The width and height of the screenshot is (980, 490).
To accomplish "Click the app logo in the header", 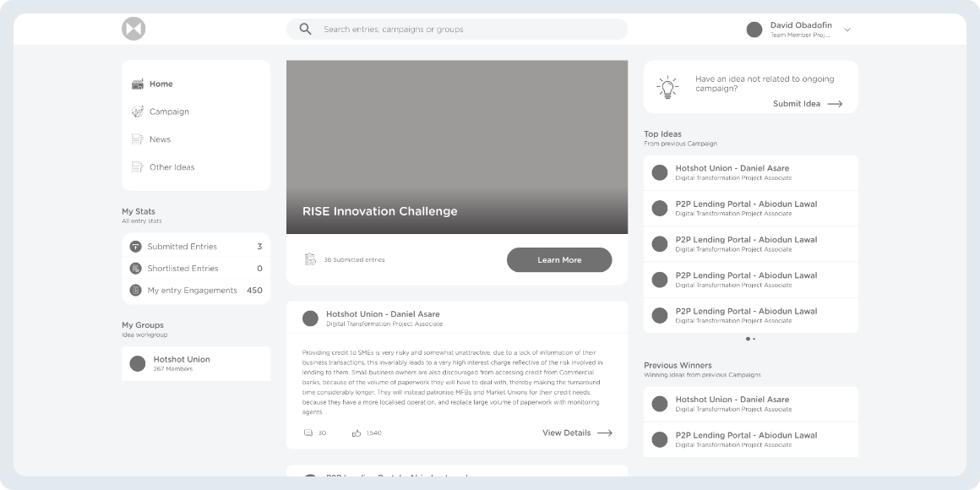I will 133,29.
